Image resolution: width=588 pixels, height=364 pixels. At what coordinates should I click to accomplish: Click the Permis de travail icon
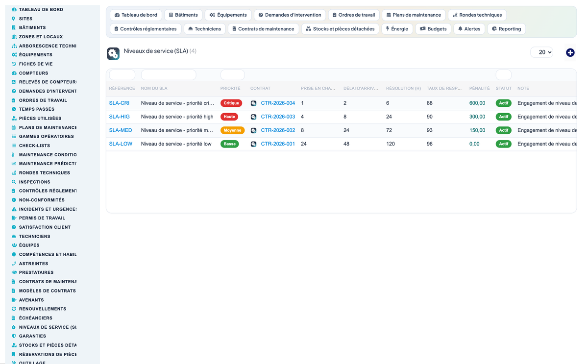pos(14,218)
